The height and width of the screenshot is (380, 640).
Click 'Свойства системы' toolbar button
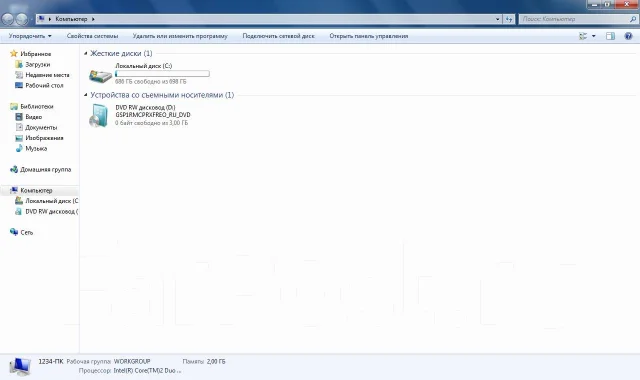pos(92,36)
